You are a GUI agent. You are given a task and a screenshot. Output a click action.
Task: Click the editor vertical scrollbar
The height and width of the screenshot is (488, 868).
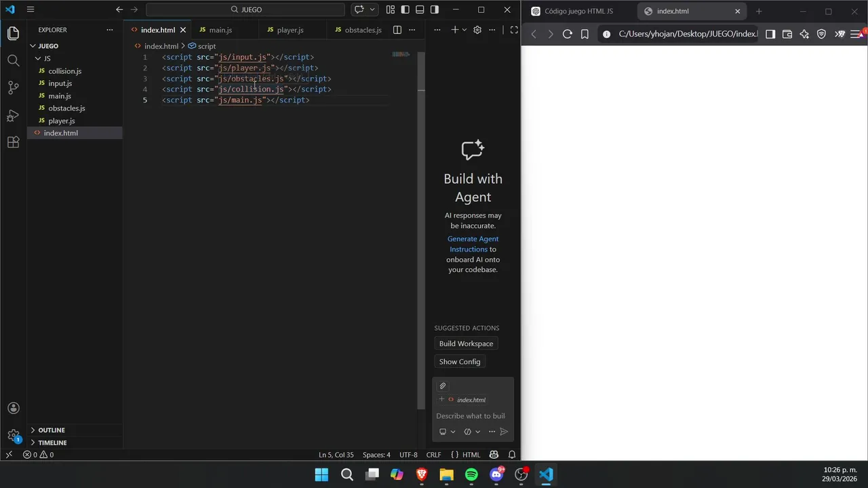(421, 230)
